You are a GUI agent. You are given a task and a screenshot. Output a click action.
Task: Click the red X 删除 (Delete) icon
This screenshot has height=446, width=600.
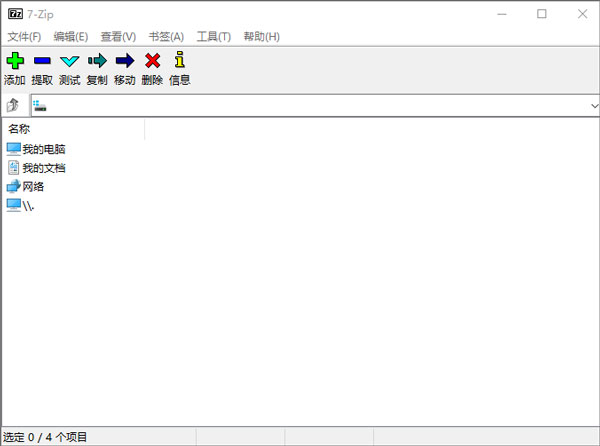[x=152, y=60]
